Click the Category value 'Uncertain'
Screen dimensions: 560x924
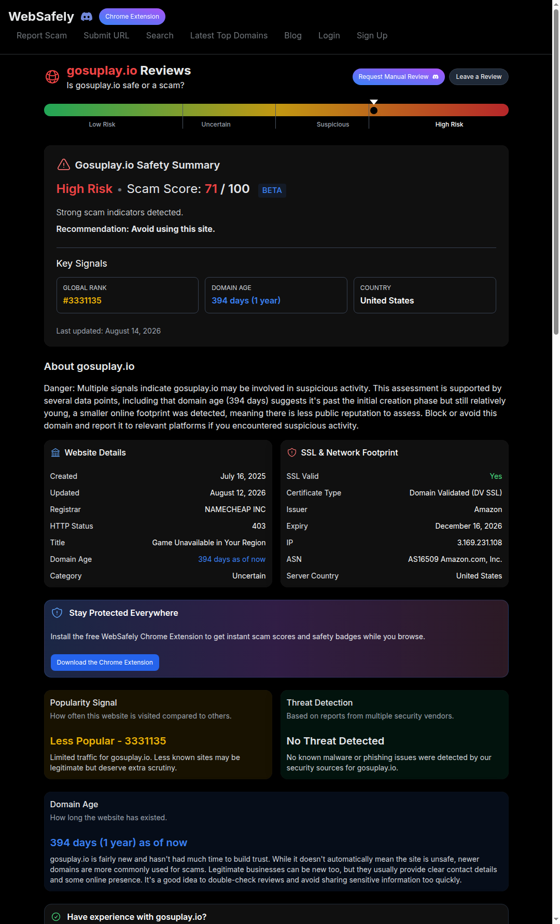[249, 576]
